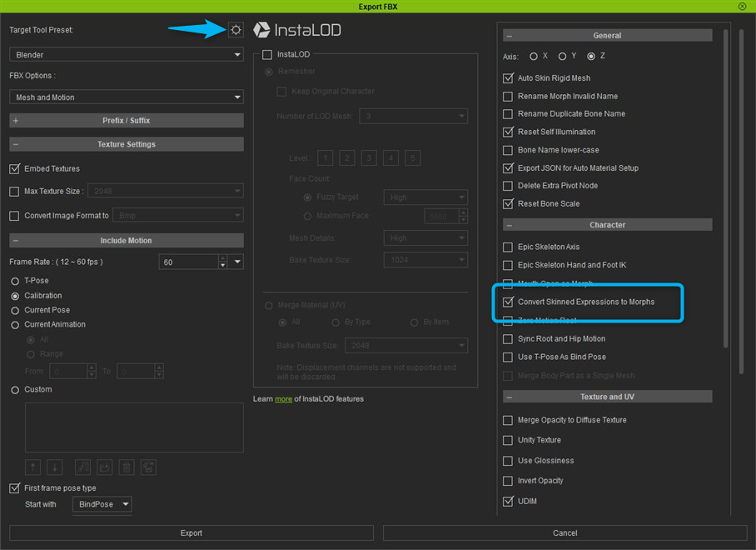Image resolution: width=756 pixels, height=550 pixels.
Task: Open the BindPose start with dropdown
Action: pyautogui.click(x=102, y=504)
